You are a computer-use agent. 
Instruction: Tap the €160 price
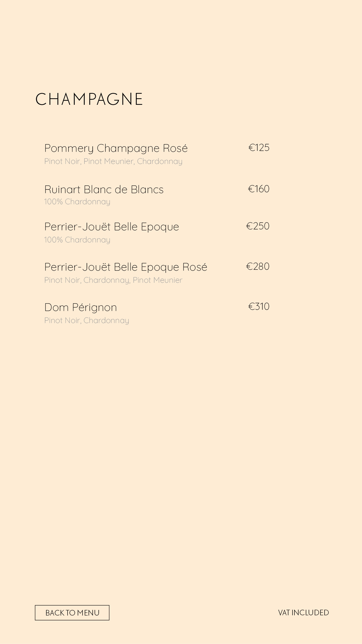pyautogui.click(x=258, y=189)
